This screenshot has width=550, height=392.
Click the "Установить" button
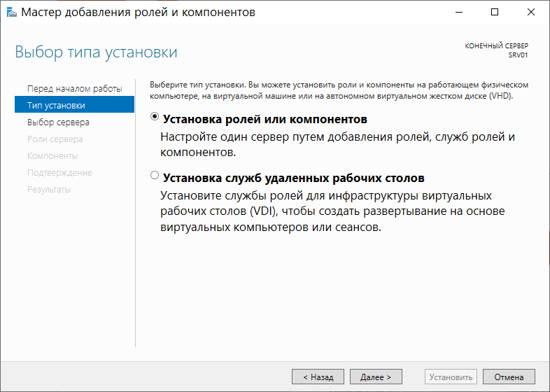(x=451, y=377)
